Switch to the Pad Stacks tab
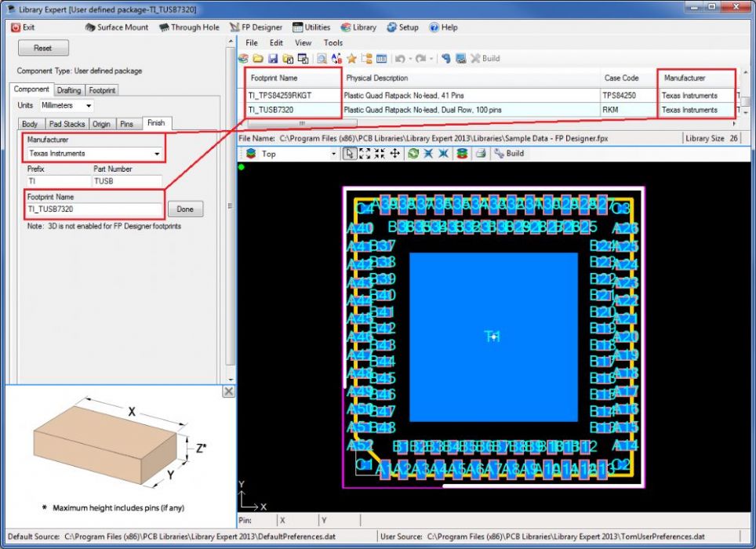 (67, 124)
